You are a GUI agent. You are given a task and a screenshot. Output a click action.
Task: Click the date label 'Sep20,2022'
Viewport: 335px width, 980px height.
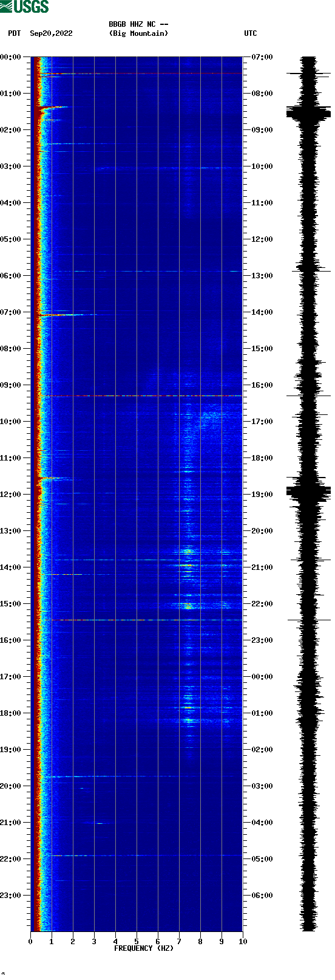[51, 33]
